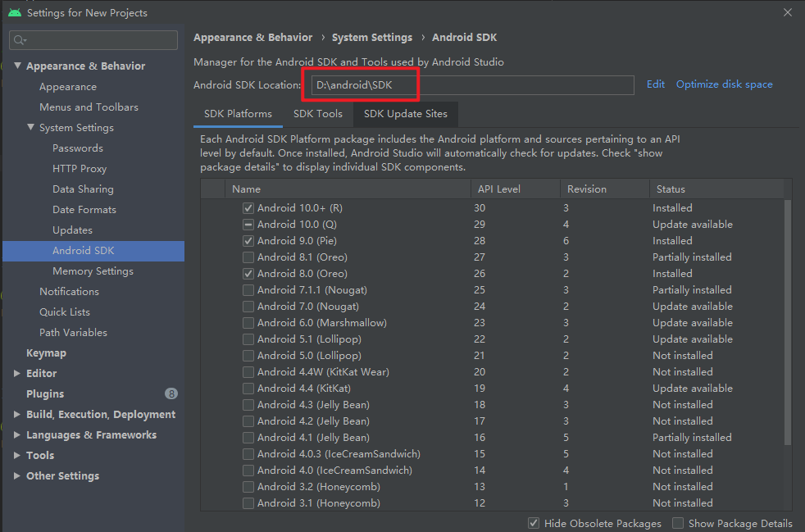805x532 pixels.
Task: Check the Android 4.3 (Jelly Bean) checkbox
Action: pyautogui.click(x=248, y=405)
